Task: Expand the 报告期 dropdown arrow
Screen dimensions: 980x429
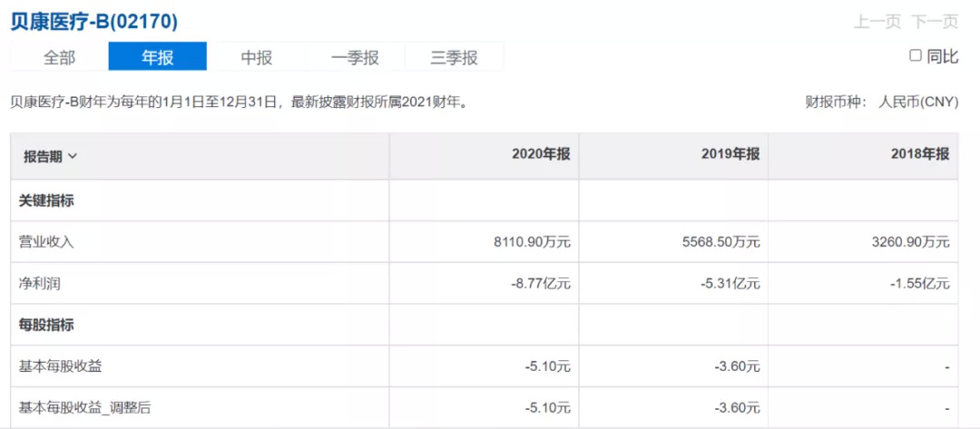Action: [x=73, y=156]
